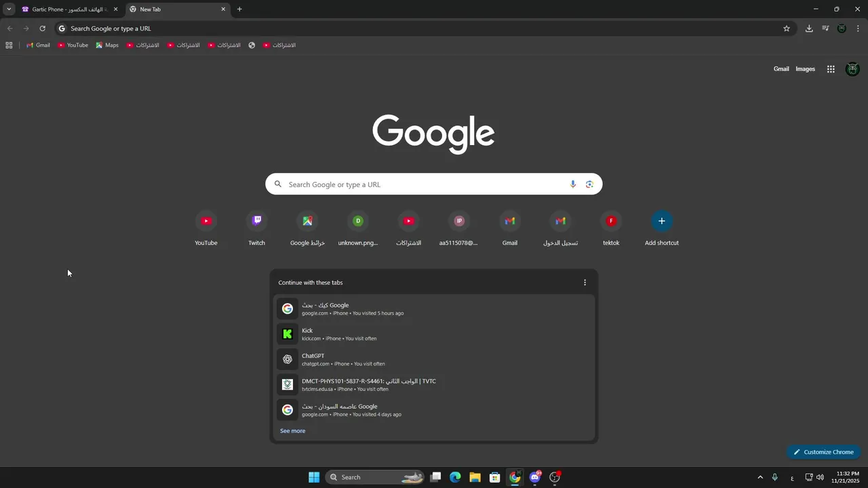The image size is (868, 488).
Task: Open the Gmail link at top right
Action: tap(781, 69)
